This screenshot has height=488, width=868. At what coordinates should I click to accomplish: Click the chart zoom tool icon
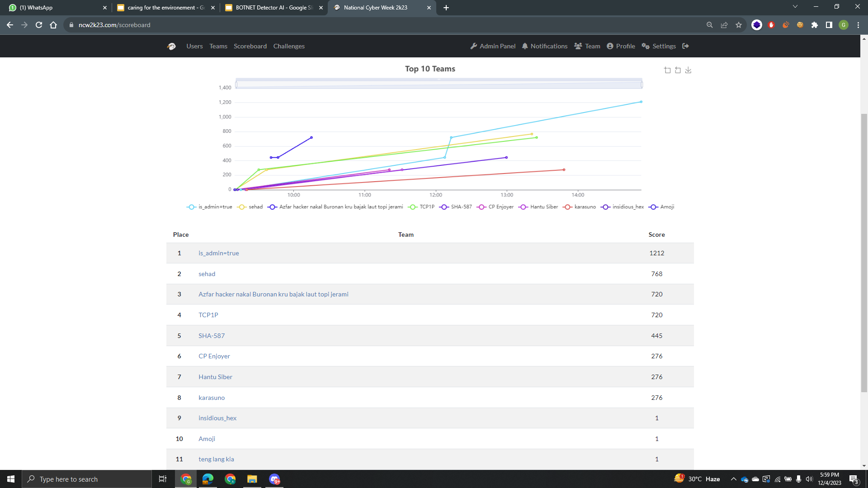tap(667, 70)
